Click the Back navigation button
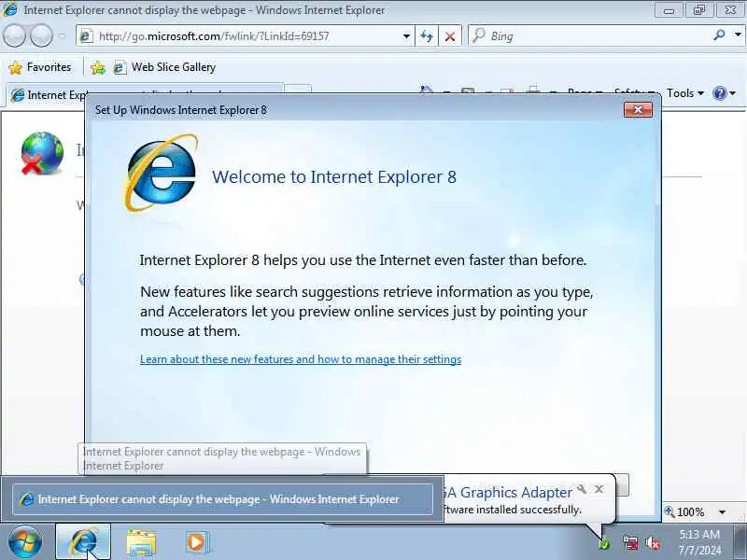The image size is (747, 560). tap(14, 35)
